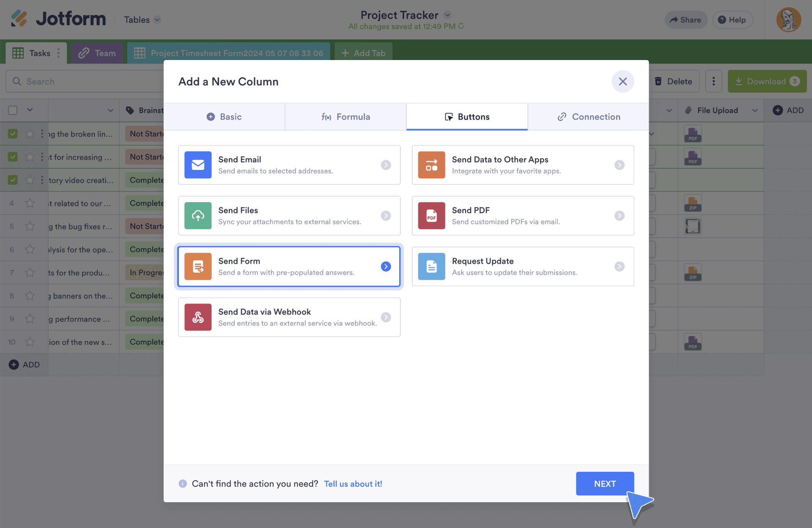Image resolution: width=812 pixels, height=528 pixels.
Task: Click the Jotform logo
Action: tap(57, 19)
